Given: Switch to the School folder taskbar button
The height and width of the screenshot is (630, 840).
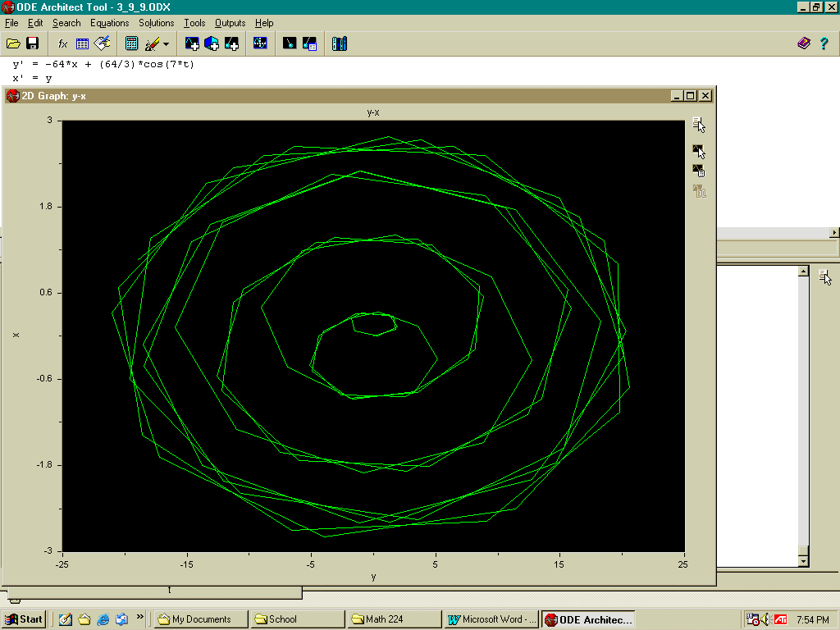Looking at the screenshot, I should pyautogui.click(x=297, y=619).
